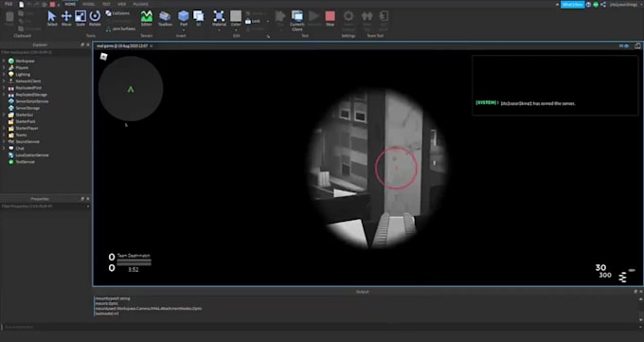This screenshot has width=644, height=342.
Task: Expand the ReplicatedFirst tree node
Action: 4,87
